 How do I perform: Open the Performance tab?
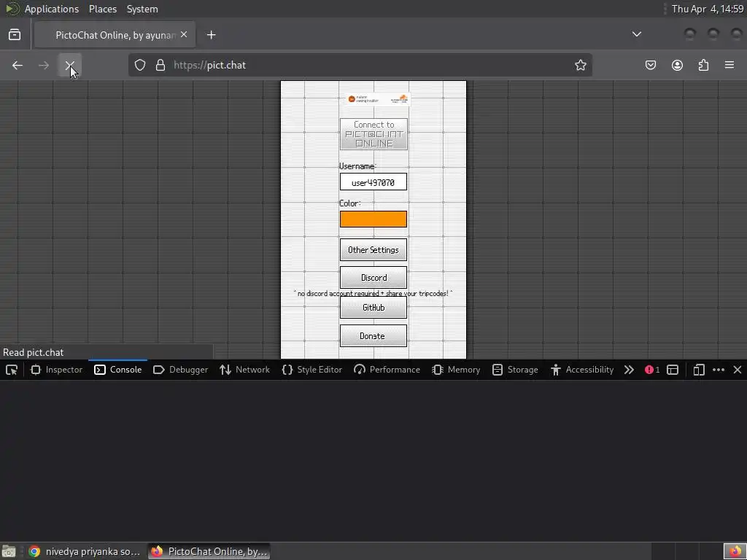[387, 370]
